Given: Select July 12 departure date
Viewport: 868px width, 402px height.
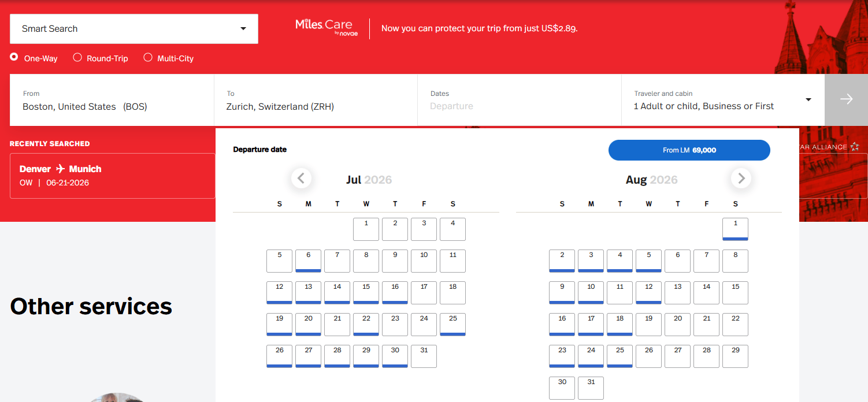Looking at the screenshot, I should [x=279, y=293].
